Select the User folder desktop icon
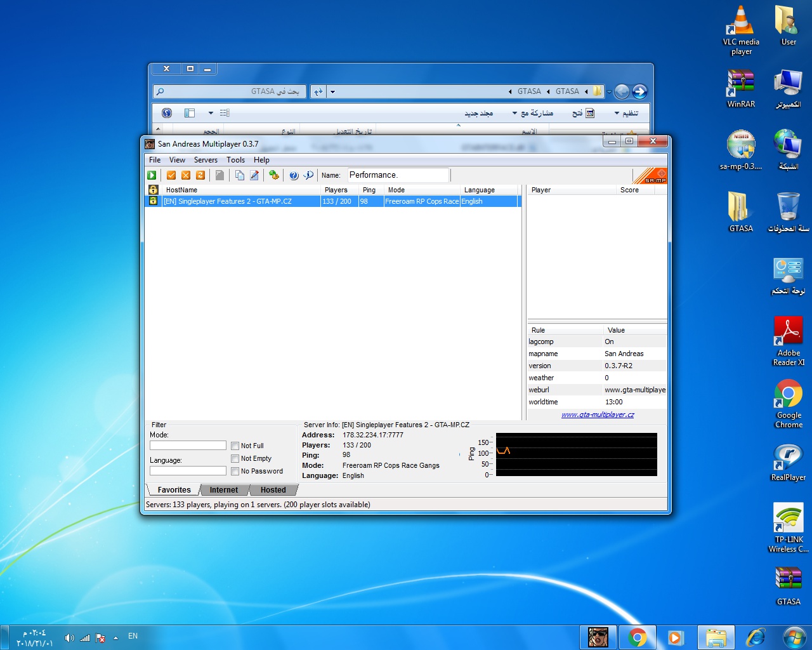 (789, 25)
